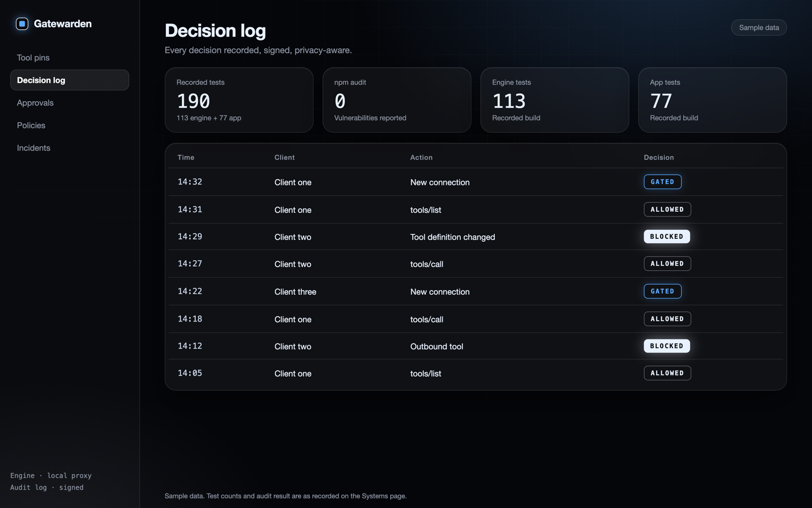The image size is (812, 508).
Task: Click the Decision log page heading
Action: 215,31
